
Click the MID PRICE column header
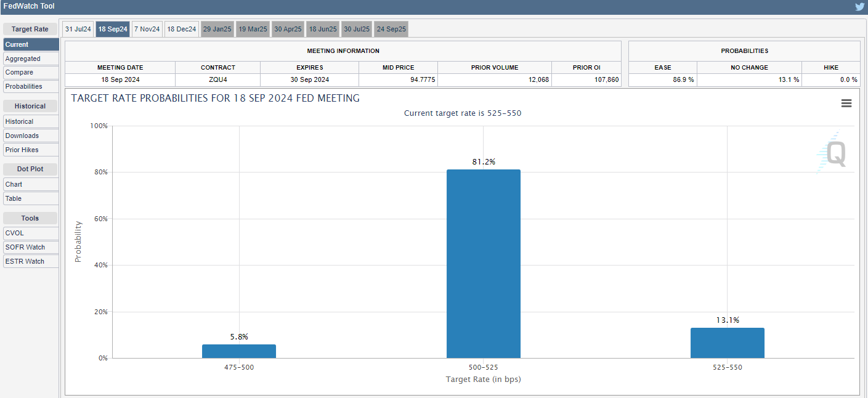coord(399,67)
